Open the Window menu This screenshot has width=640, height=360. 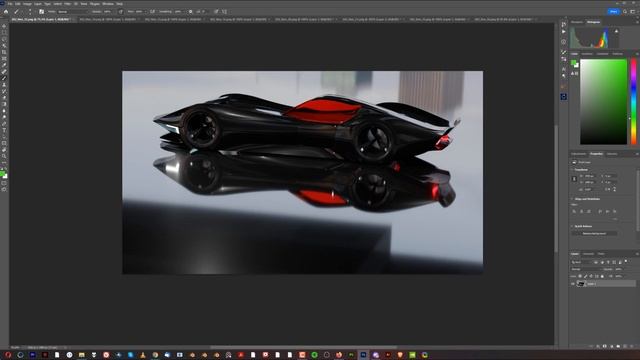click(x=108, y=4)
